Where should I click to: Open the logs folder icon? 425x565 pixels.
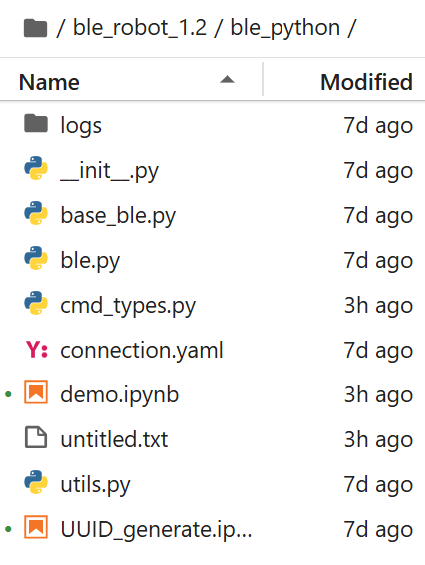(x=36, y=123)
